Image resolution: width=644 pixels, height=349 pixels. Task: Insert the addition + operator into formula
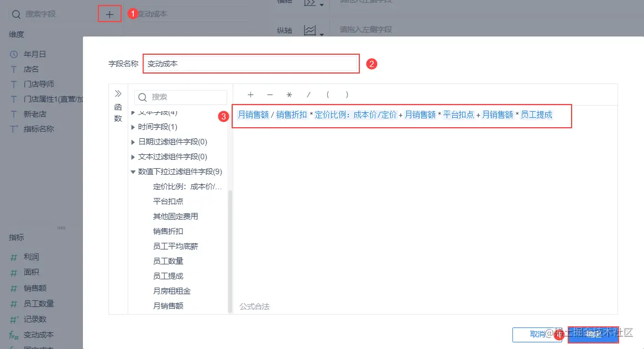[x=250, y=95]
